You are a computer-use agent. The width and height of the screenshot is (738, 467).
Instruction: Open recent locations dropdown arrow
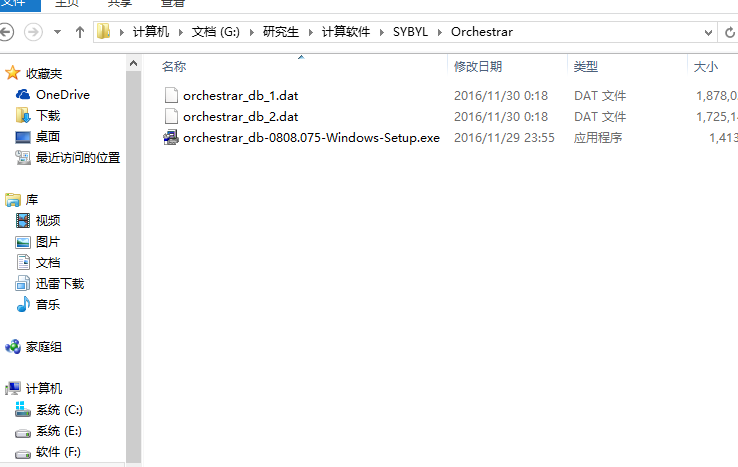(x=57, y=32)
